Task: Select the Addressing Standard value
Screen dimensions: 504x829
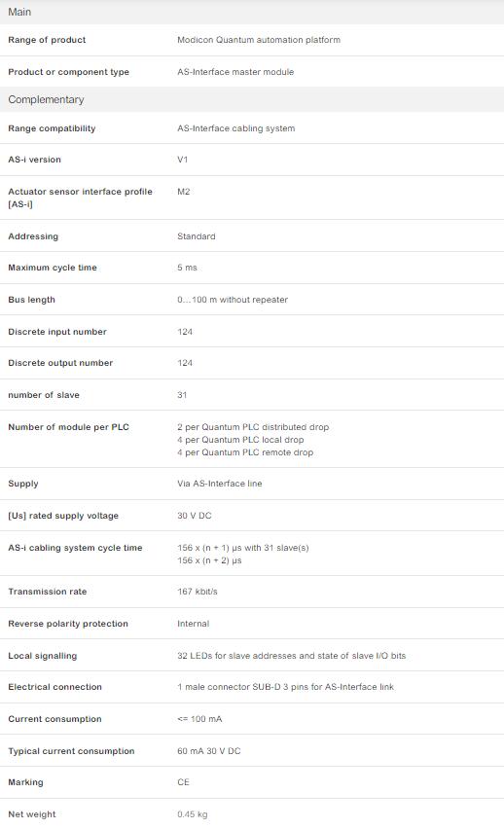Action: pos(197,236)
